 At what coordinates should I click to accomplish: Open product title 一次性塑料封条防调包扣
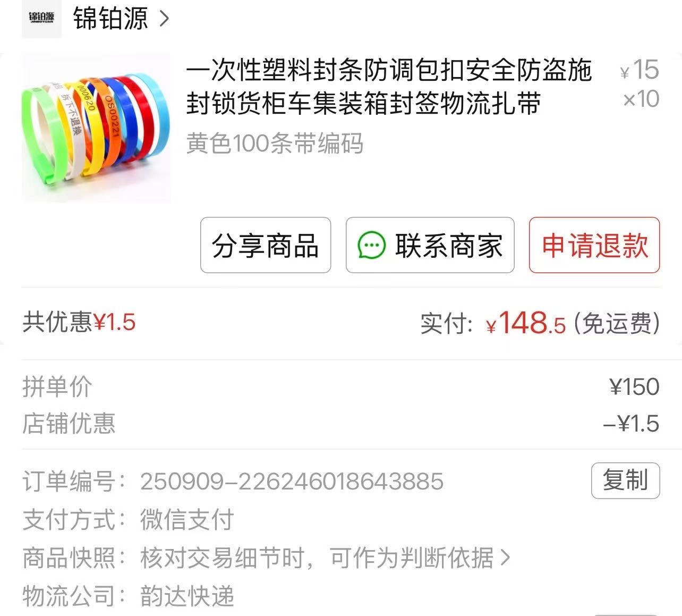(x=389, y=87)
